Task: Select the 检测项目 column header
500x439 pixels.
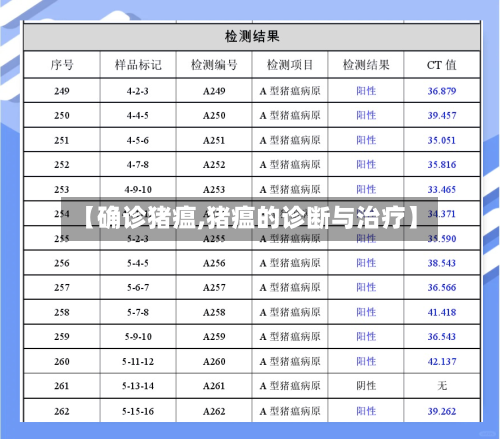Action: (x=290, y=65)
